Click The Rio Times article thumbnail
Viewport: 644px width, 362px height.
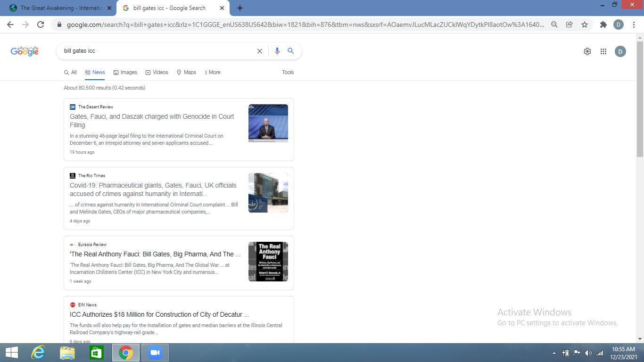tap(268, 192)
